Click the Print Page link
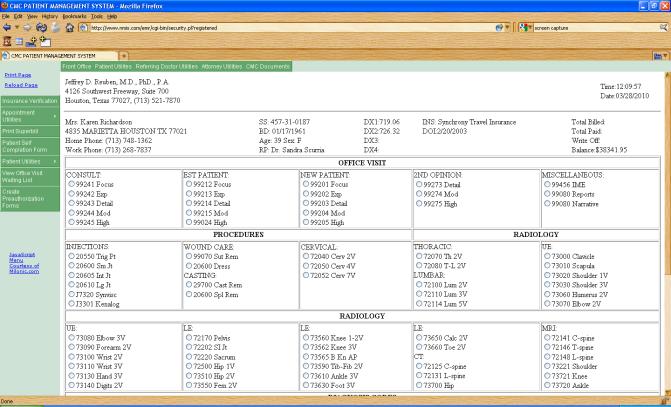Image resolution: width=671 pixels, height=407 pixels. 17,75
